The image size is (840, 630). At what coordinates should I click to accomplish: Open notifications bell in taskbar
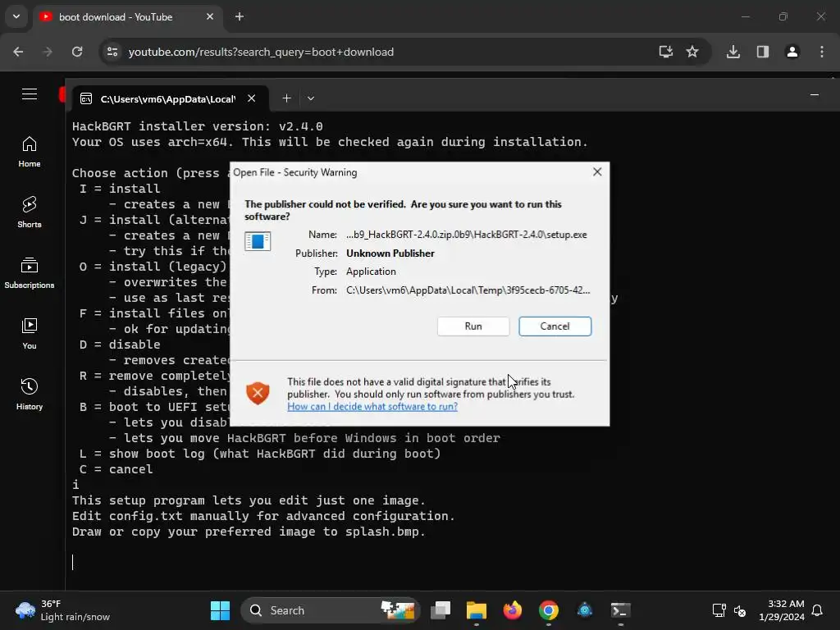(818, 610)
